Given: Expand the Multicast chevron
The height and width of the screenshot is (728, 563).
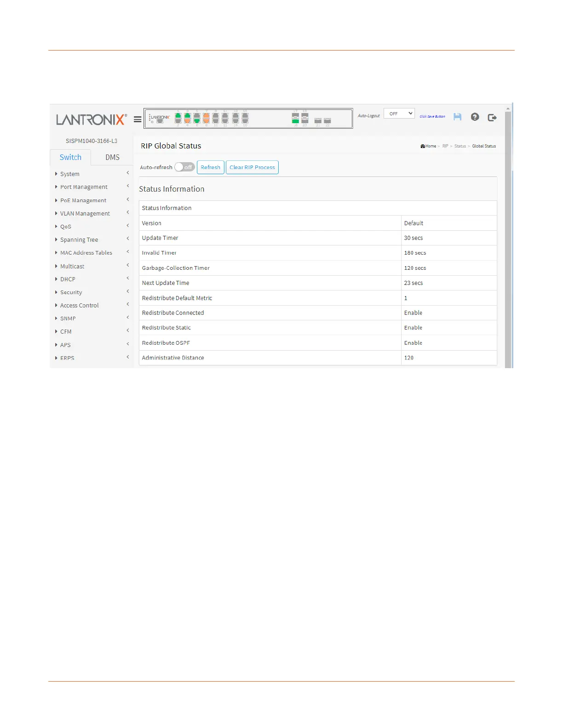Looking at the screenshot, I should [x=127, y=265].
